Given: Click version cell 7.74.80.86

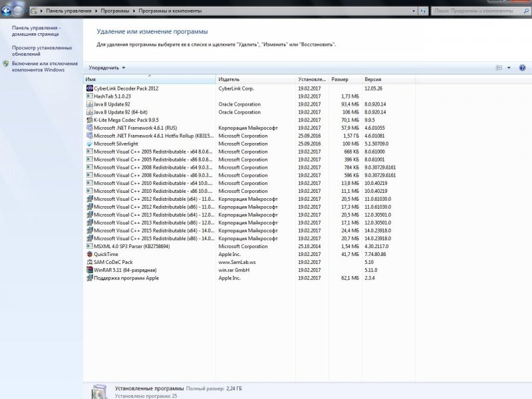Looking at the screenshot, I should 375,254.
